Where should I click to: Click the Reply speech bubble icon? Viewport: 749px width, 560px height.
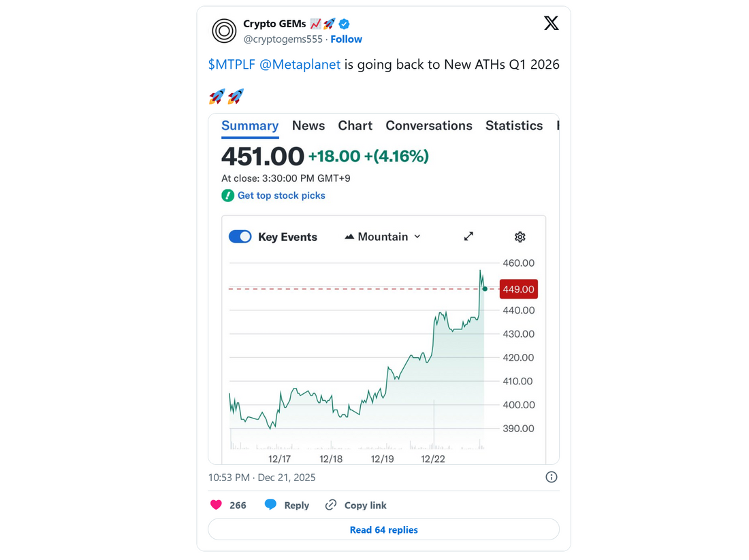coord(270,505)
